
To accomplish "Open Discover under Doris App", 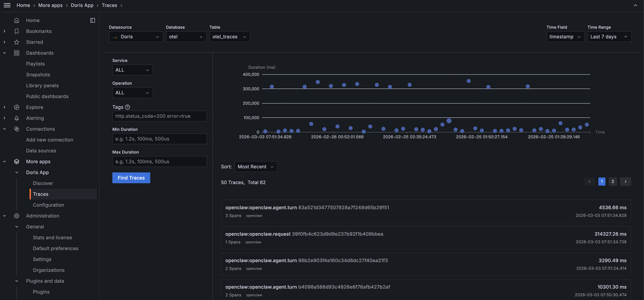I will click(43, 183).
